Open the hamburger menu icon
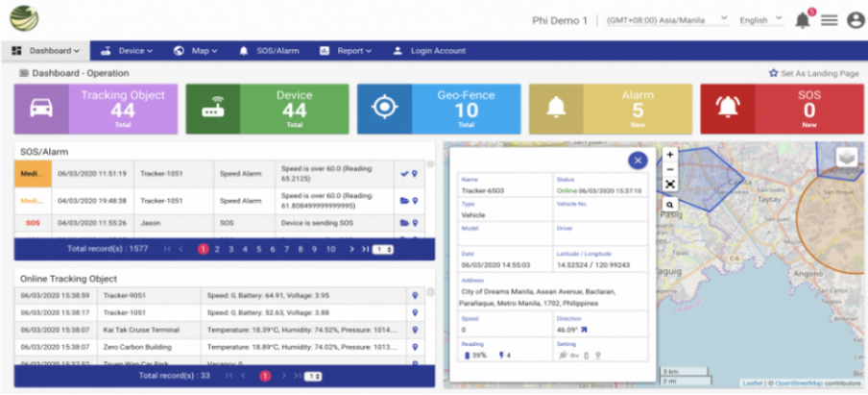This screenshot has height=395, width=868. pos(829,20)
